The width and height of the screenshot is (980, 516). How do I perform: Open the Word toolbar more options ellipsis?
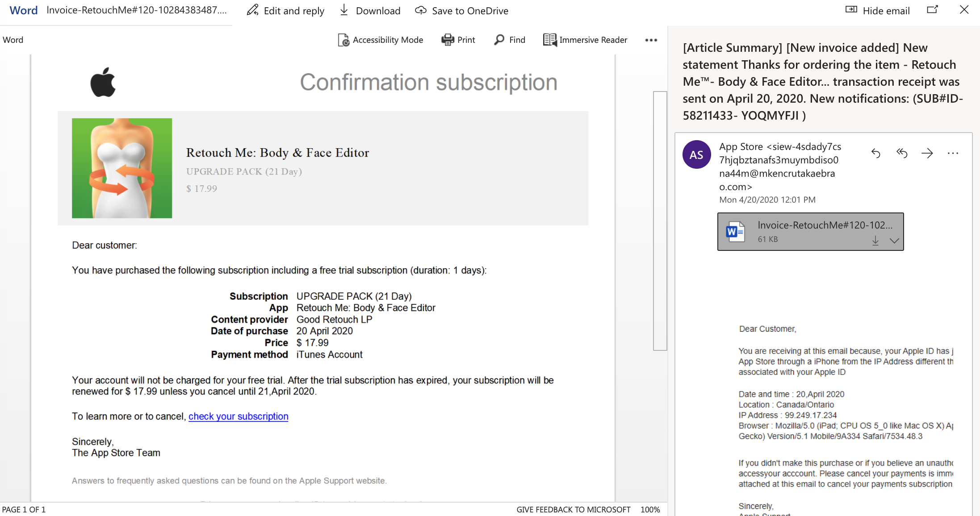[651, 40]
